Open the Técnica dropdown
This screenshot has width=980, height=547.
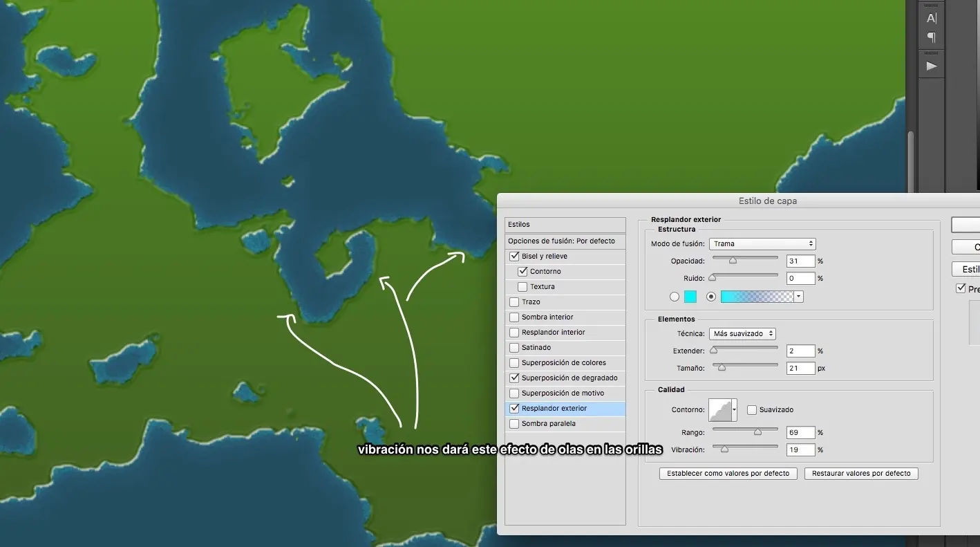tap(742, 333)
